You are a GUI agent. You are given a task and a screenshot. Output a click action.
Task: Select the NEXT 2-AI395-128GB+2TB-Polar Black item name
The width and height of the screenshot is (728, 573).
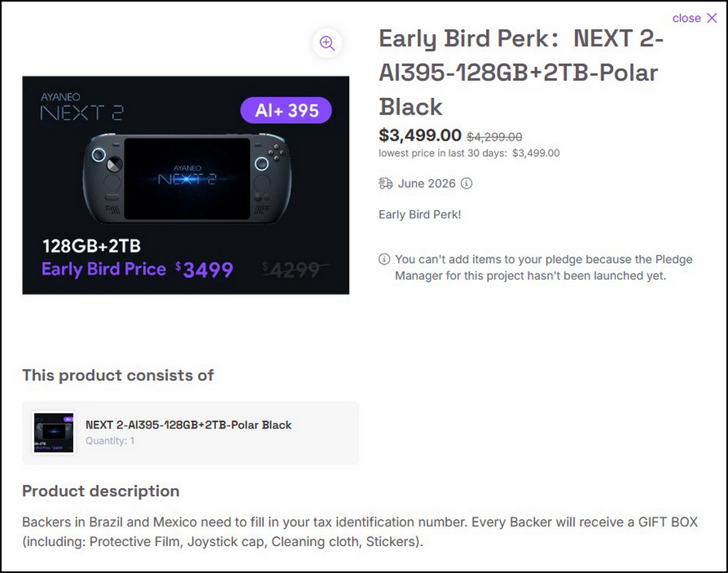click(x=189, y=425)
